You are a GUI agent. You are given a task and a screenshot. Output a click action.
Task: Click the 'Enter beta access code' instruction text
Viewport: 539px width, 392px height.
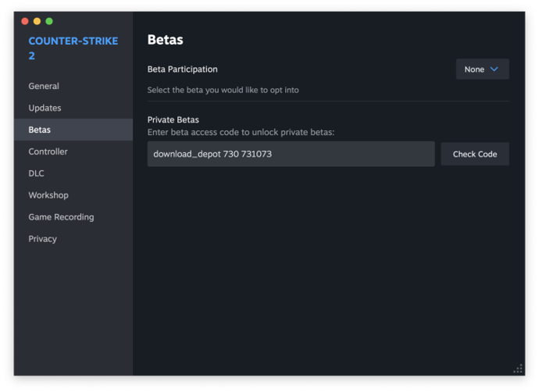241,132
